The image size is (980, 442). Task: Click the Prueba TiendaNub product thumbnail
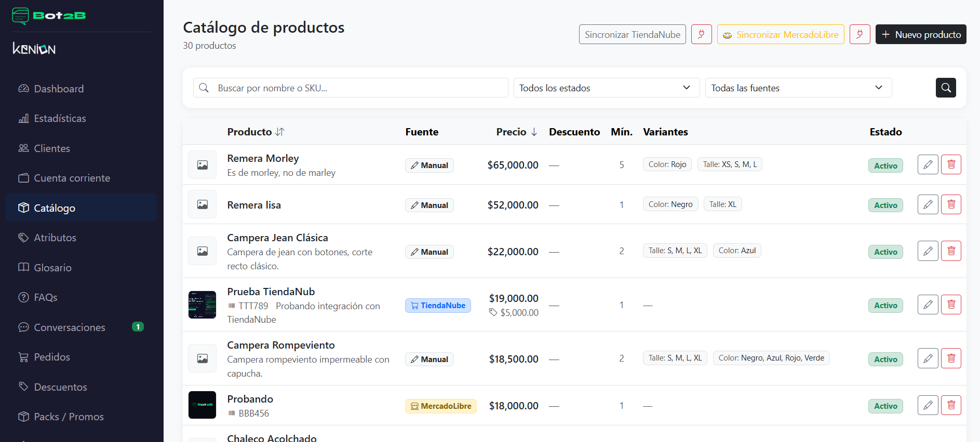click(202, 305)
